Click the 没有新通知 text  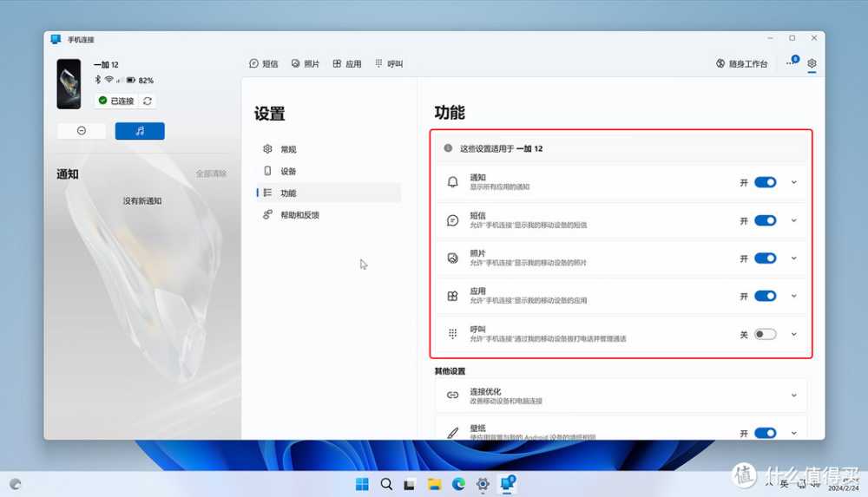[142, 201]
